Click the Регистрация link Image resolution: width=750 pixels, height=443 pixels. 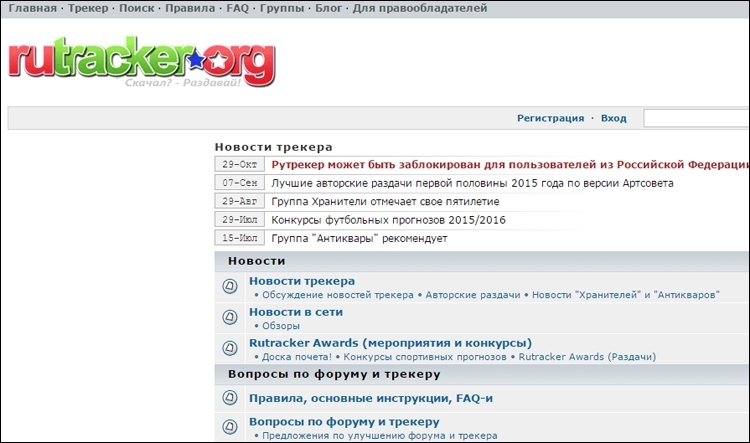[551, 118]
